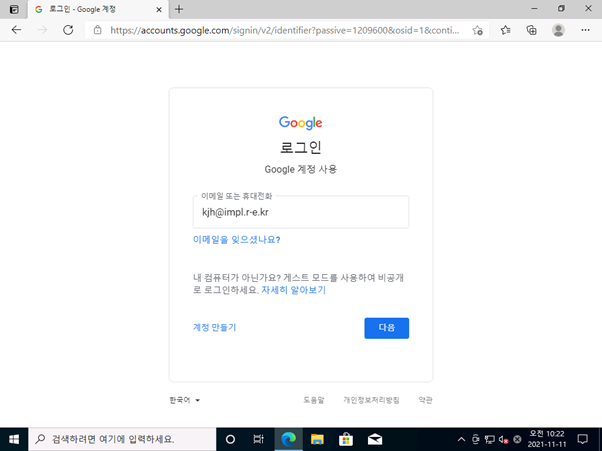The height and width of the screenshot is (451, 602).
Task: Open Task View on the taskbar
Action: [259, 439]
